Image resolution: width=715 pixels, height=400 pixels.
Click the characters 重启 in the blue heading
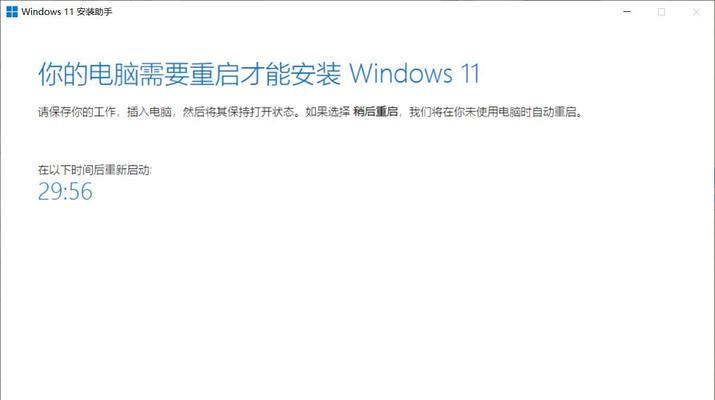pos(214,74)
